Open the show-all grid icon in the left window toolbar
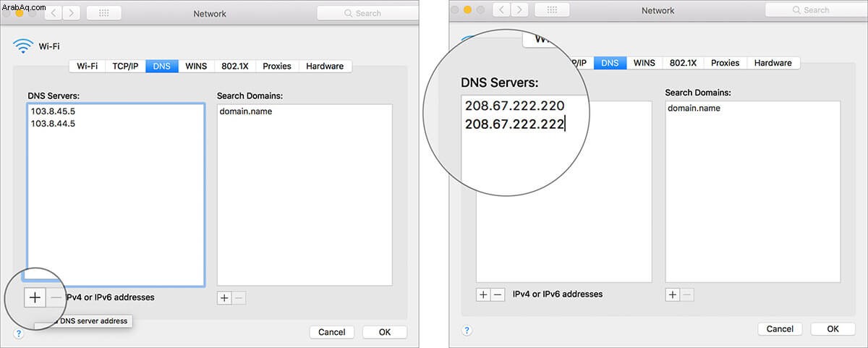The image size is (868, 348). coord(103,13)
